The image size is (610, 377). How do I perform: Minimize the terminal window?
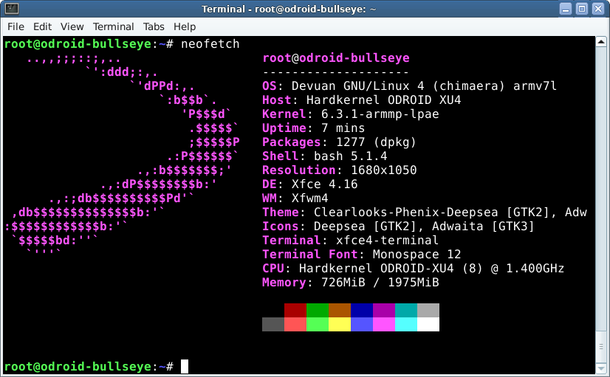(x=566, y=9)
